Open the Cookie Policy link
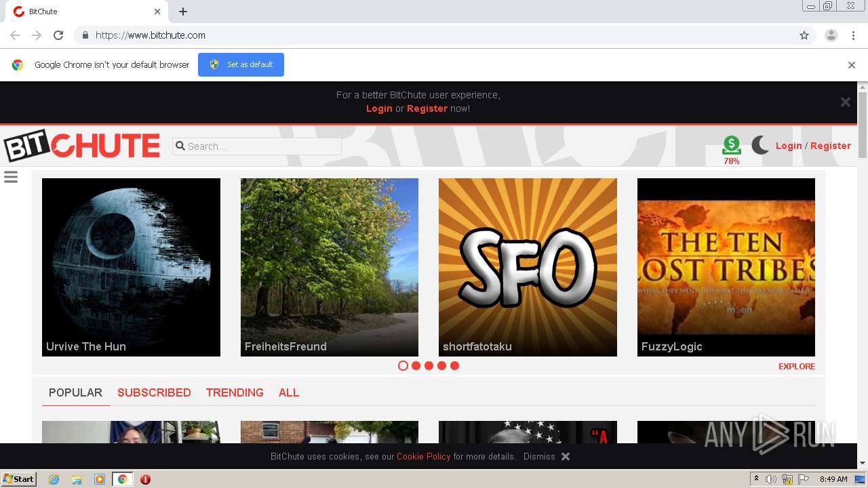This screenshot has height=488, width=868. click(424, 456)
